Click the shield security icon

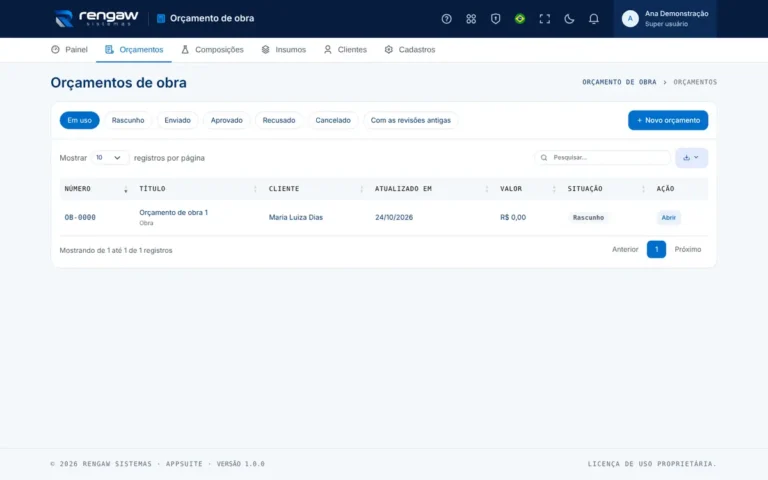coord(495,19)
